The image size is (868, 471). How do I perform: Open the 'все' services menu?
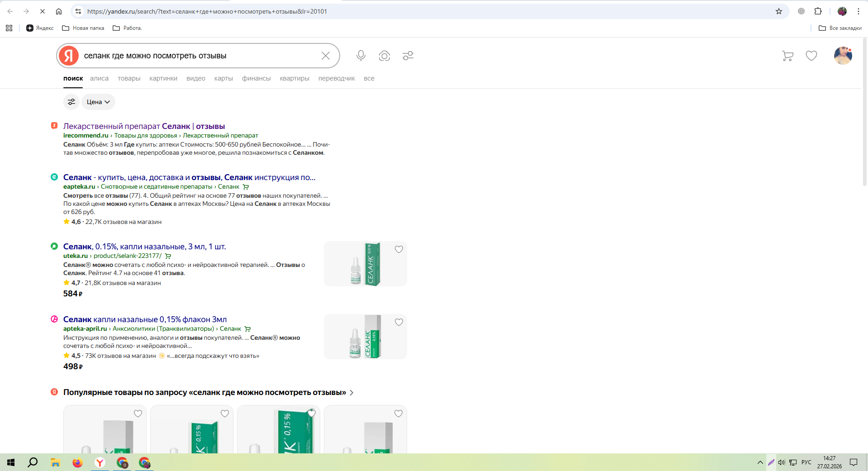(x=369, y=78)
